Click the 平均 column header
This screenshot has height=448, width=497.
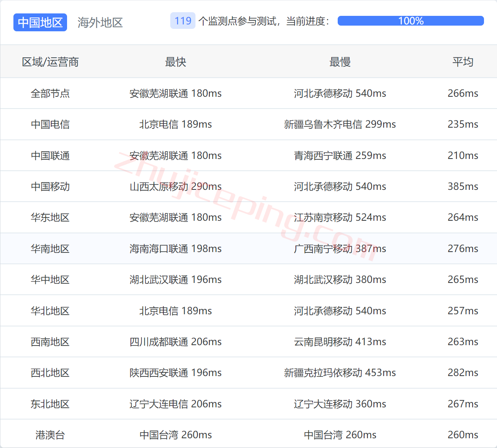[463, 62]
